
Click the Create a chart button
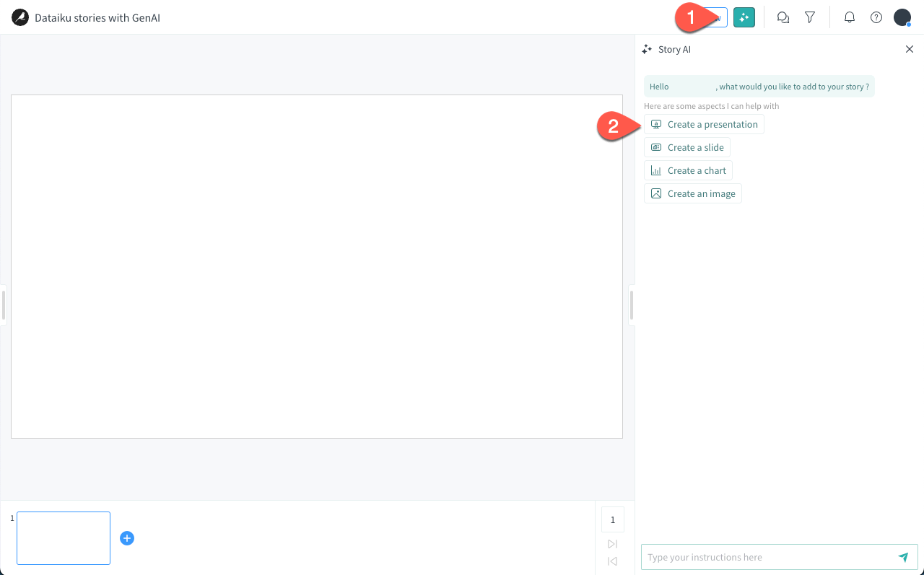[688, 170]
